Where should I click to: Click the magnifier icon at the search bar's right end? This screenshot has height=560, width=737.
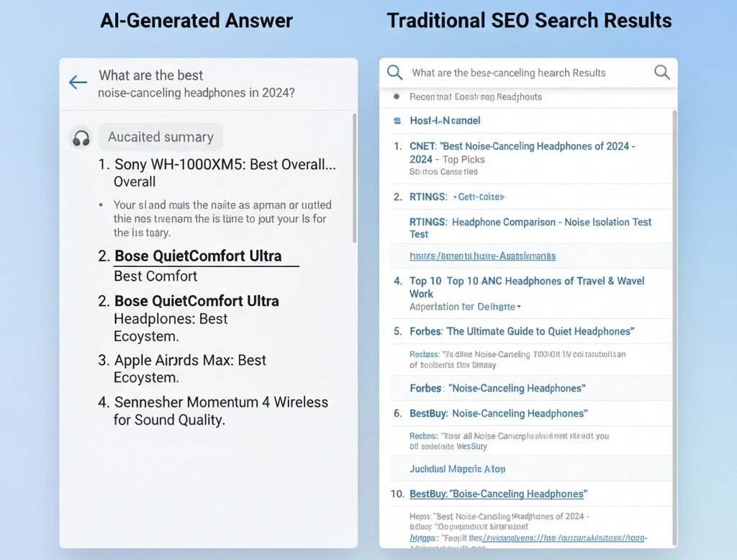(x=661, y=72)
